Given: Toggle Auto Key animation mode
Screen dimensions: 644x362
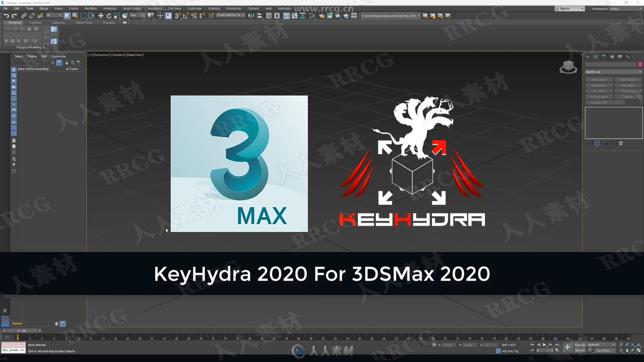Looking at the screenshot, I should coord(580,345).
